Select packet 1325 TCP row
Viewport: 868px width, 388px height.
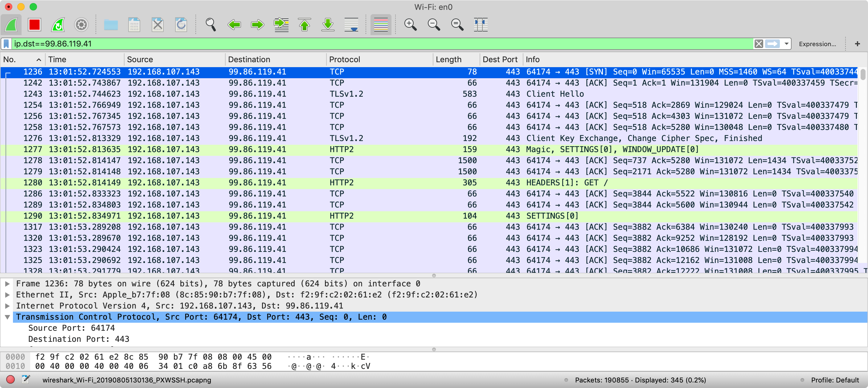coord(429,261)
